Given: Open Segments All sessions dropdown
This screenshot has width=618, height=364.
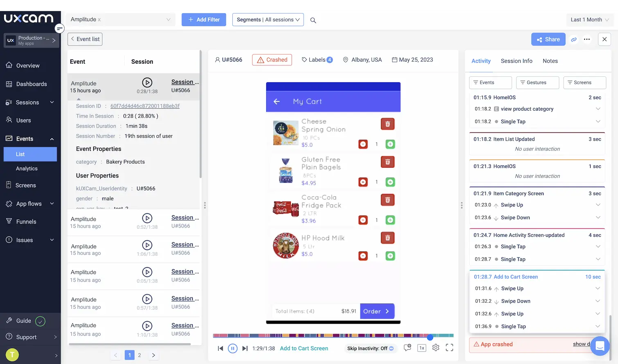Looking at the screenshot, I should point(268,20).
